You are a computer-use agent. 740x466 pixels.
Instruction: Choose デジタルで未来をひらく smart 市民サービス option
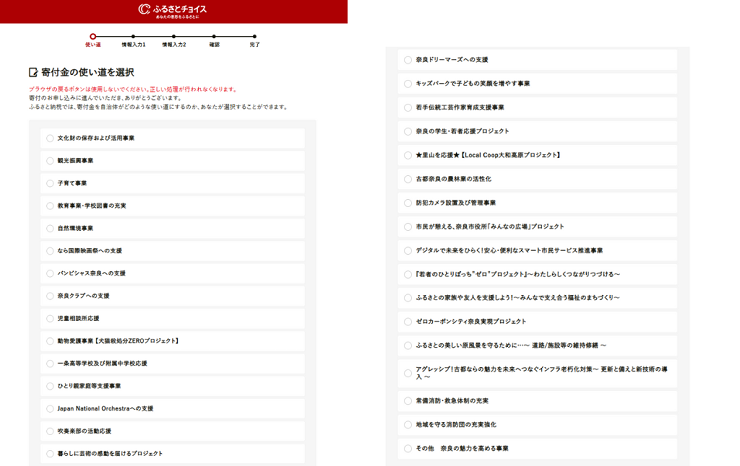coord(408,251)
